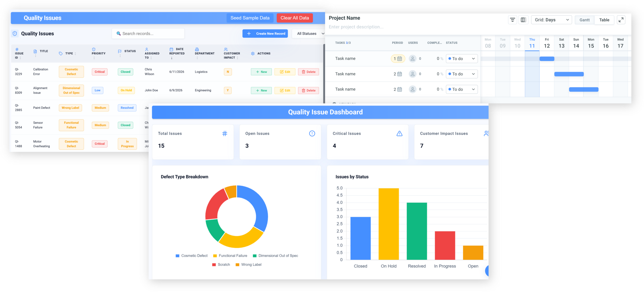644x292 pixels.
Task: Toggle Dimensional Out of Spec legend entry
Action: (x=275, y=256)
